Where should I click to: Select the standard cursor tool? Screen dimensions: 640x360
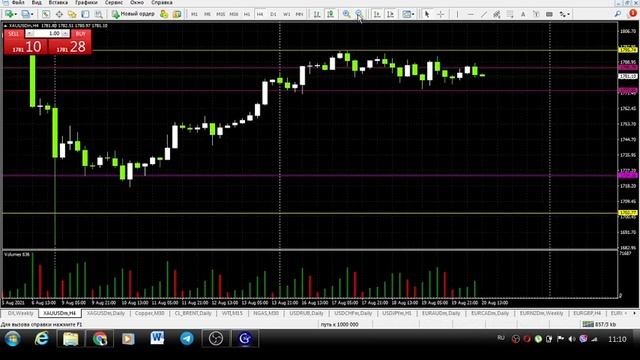[427, 14]
